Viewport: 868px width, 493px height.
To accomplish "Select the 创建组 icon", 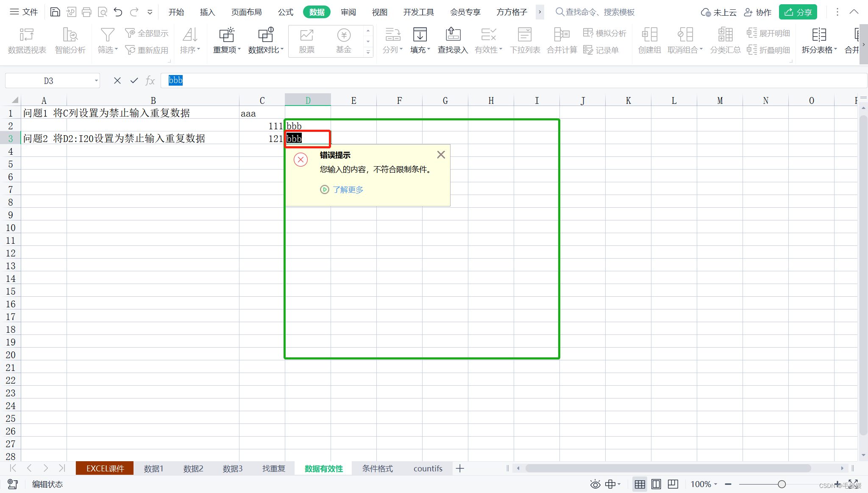I will 649,40.
